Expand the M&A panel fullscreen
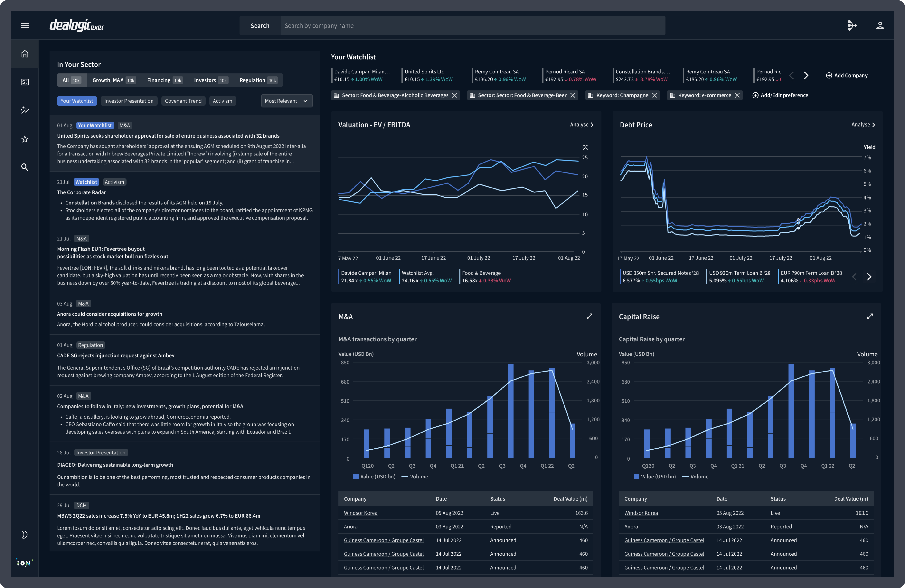This screenshot has width=905, height=588. 589,317
